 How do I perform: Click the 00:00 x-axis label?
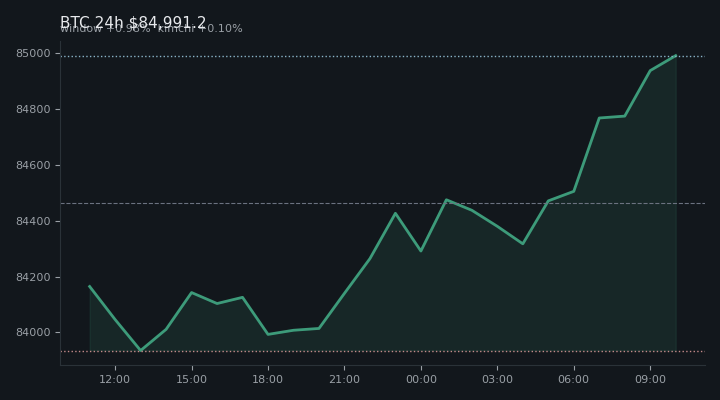click(x=421, y=379)
